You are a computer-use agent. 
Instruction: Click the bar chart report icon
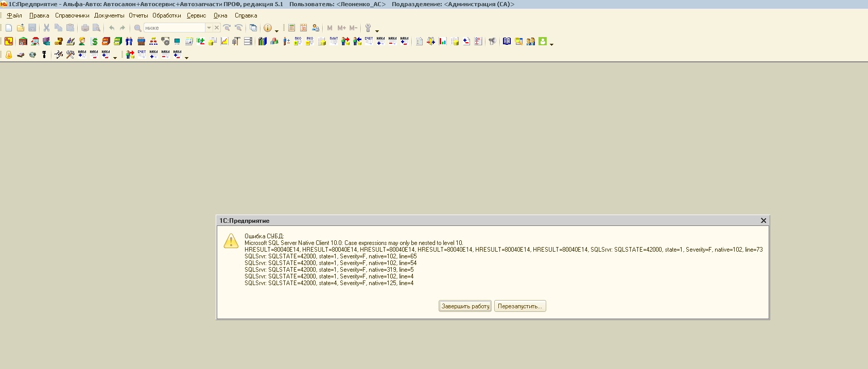coord(443,41)
